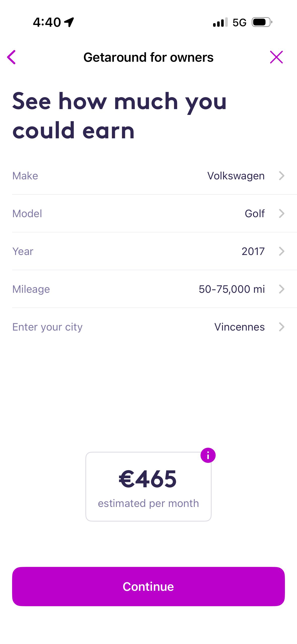
Task: Tap the purple back arrow icon
Action: click(11, 57)
